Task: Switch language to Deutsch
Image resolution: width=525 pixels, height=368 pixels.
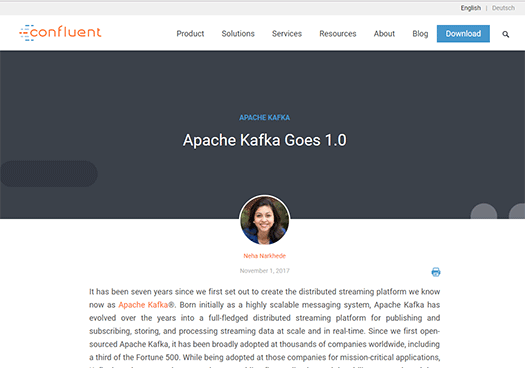Action: (x=503, y=8)
